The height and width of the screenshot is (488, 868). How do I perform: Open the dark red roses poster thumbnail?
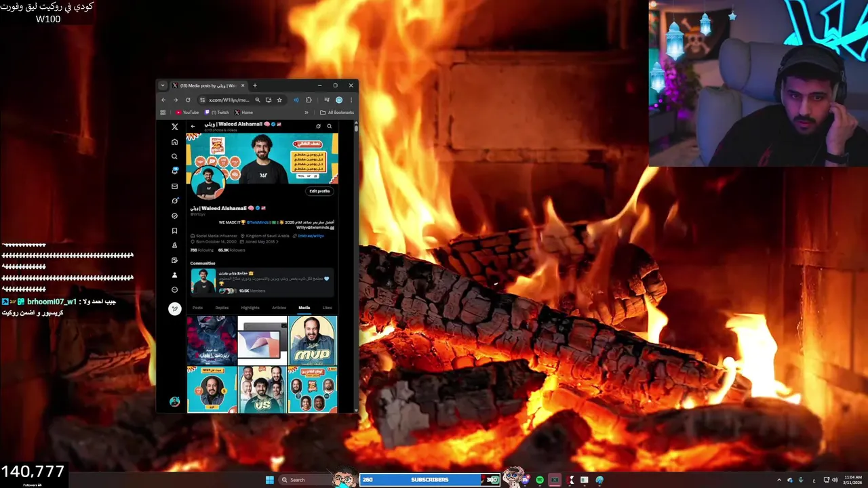212,340
